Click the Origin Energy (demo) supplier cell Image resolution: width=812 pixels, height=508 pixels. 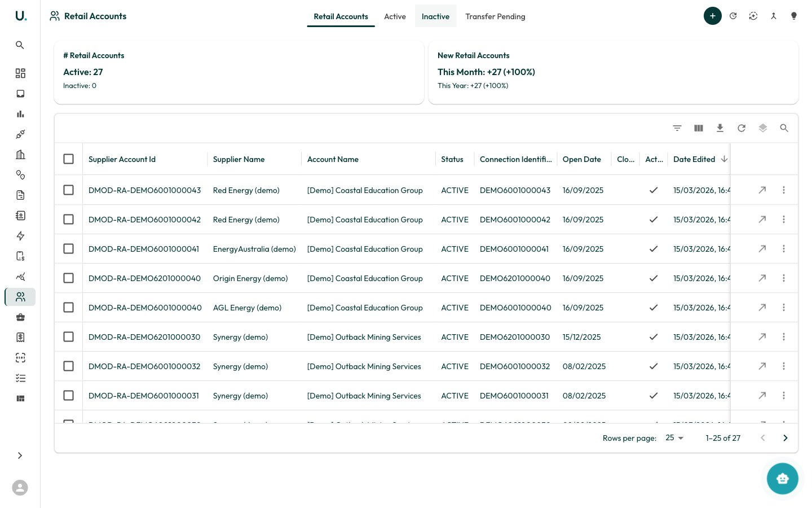(250, 278)
